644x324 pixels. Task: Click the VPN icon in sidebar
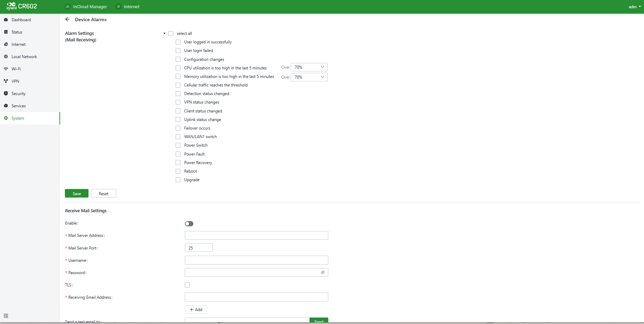(6, 81)
